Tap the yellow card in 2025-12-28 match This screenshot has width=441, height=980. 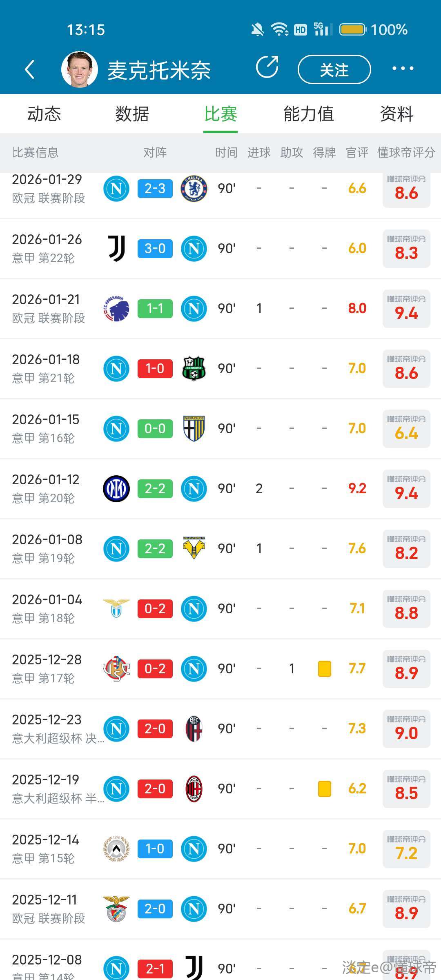(325, 669)
